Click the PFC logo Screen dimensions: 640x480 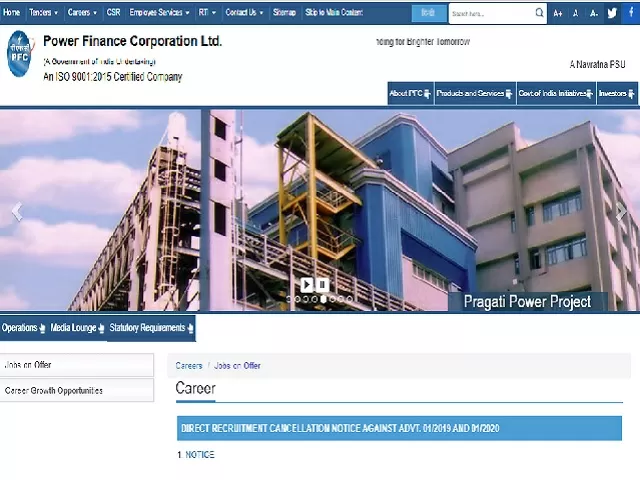pyautogui.click(x=20, y=53)
